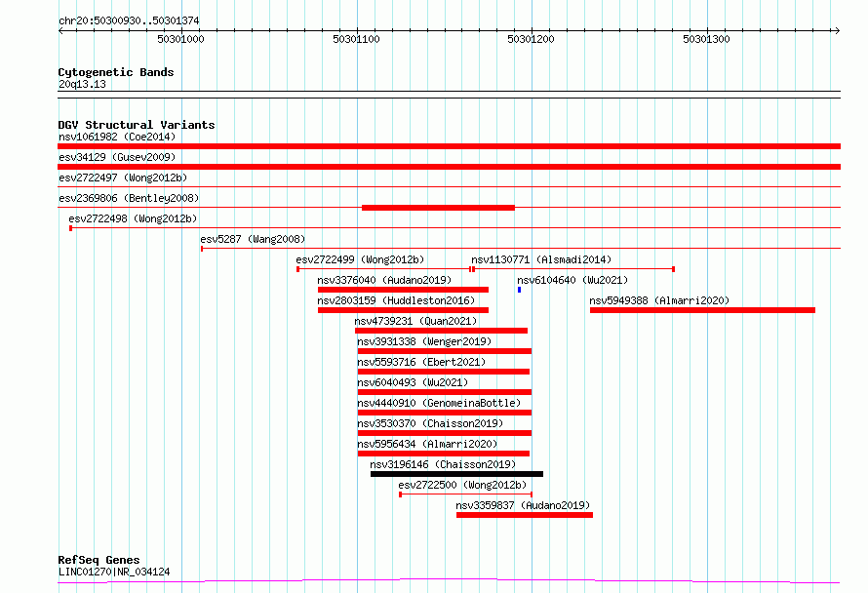
Task: Select the red bar under nsv4739231
Action: click(x=441, y=331)
